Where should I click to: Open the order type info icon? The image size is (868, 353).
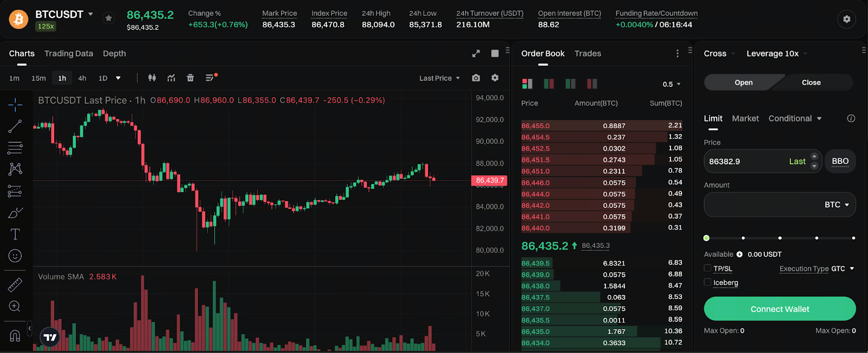click(x=851, y=118)
